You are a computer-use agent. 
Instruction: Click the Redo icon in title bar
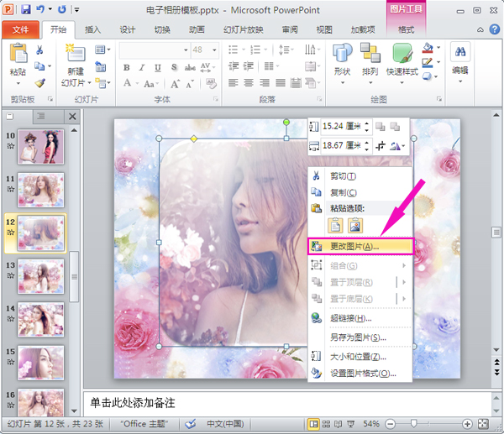tap(62, 9)
